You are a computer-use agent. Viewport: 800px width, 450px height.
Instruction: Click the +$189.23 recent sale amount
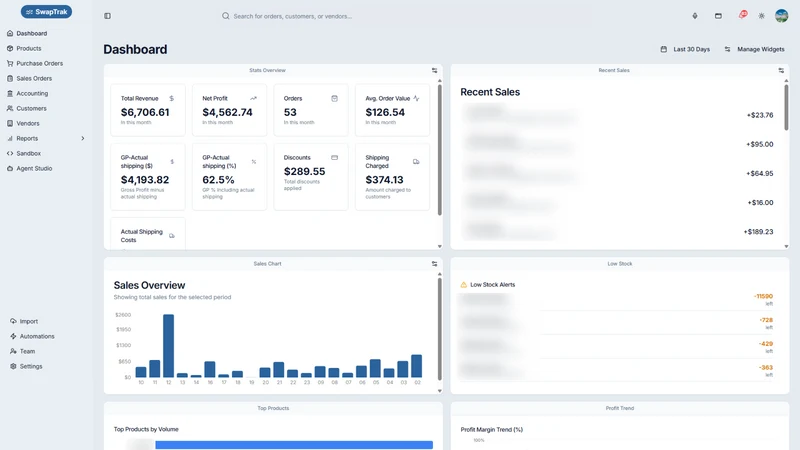tap(758, 232)
